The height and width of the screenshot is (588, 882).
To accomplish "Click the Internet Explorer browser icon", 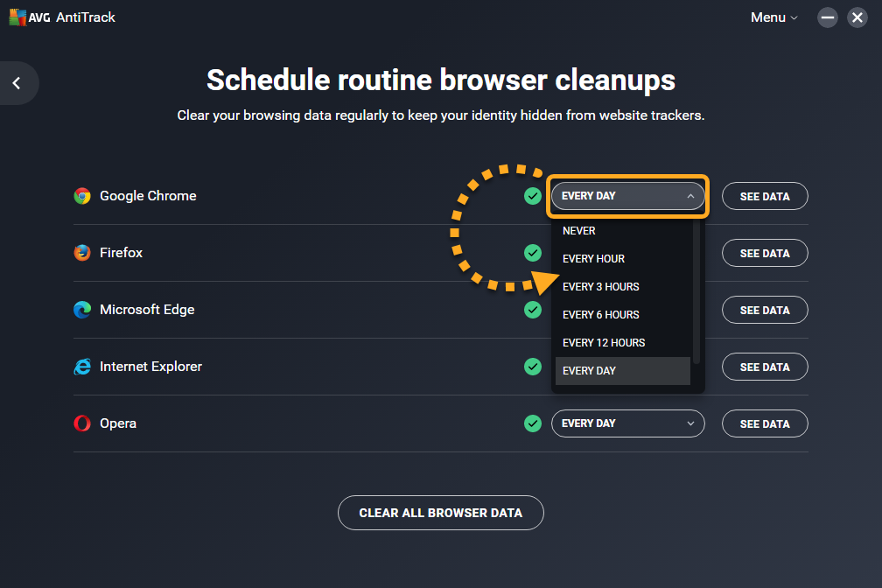I will click(x=82, y=367).
